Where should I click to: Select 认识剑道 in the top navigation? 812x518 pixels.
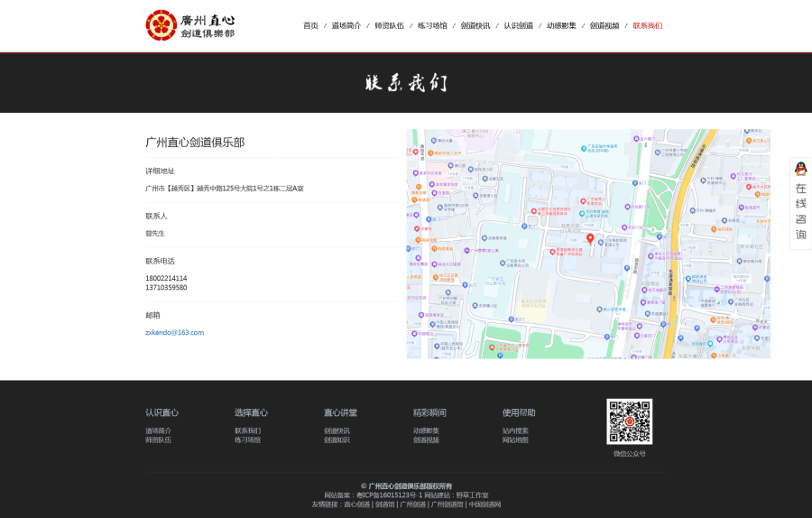tap(519, 25)
